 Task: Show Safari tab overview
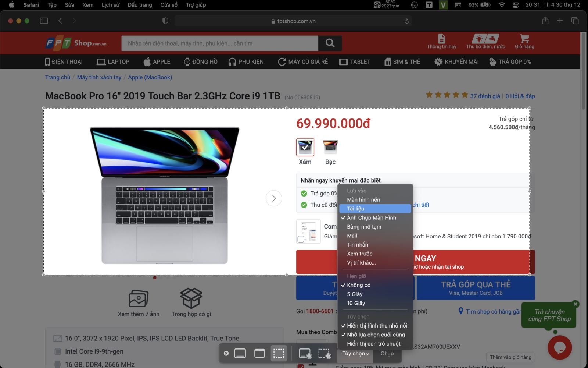pyautogui.click(x=575, y=21)
